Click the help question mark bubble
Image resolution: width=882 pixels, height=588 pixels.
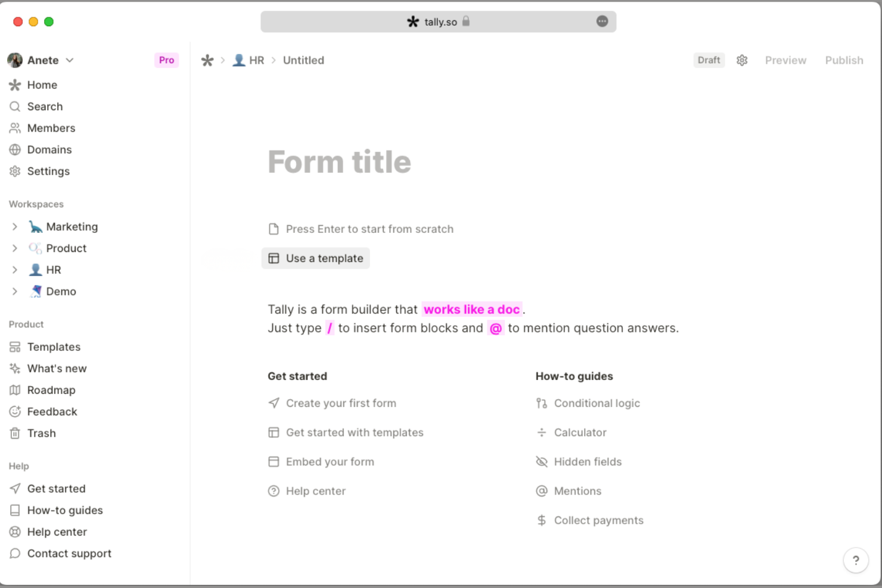coord(856,560)
